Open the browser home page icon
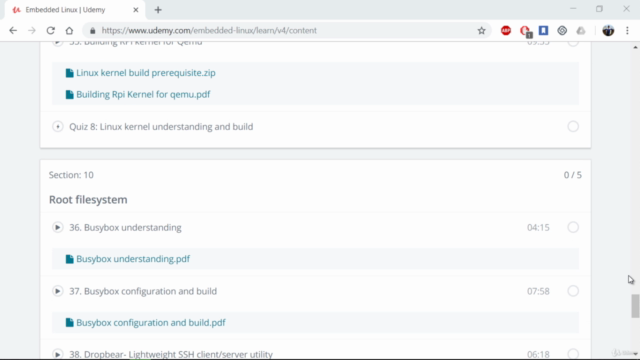Screen dimensions: 640x360 [69, 31]
